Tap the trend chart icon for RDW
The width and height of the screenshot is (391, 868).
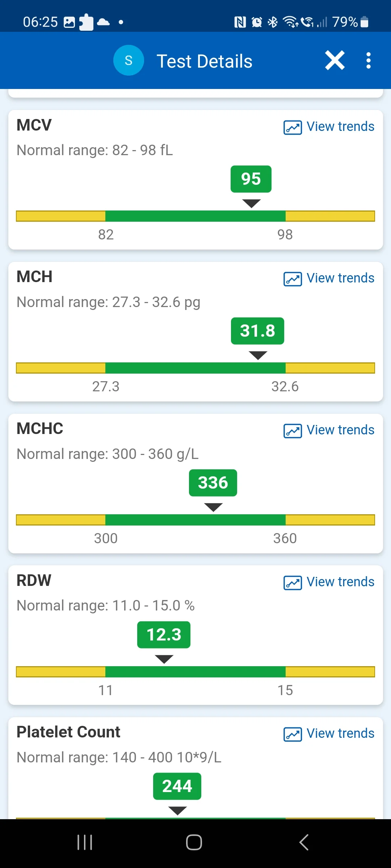coord(293,583)
